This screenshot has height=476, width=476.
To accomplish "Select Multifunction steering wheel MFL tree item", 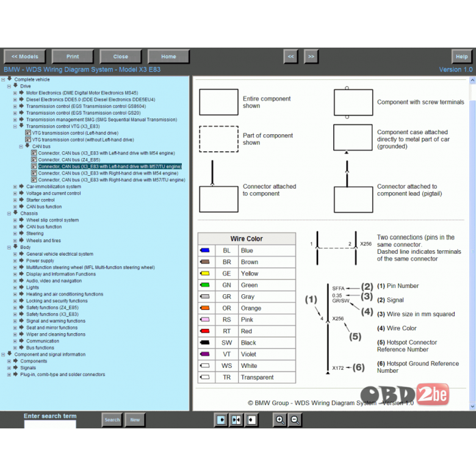I will click(90, 267).
